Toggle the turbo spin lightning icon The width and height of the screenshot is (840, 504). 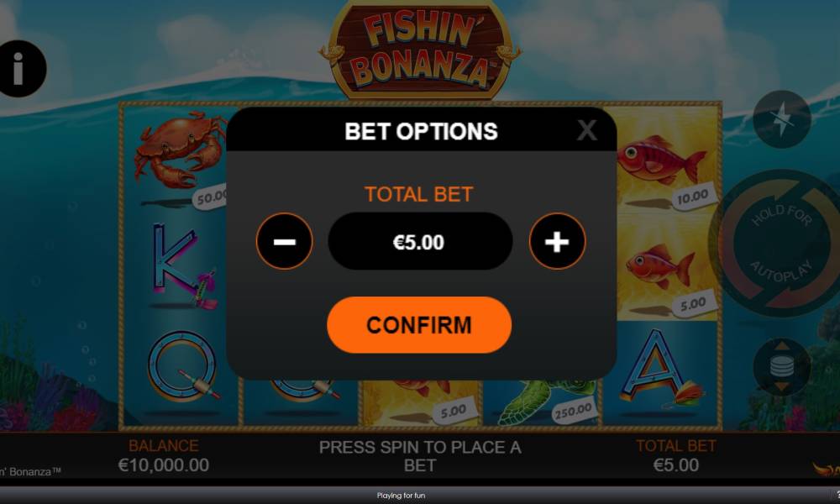tap(781, 119)
